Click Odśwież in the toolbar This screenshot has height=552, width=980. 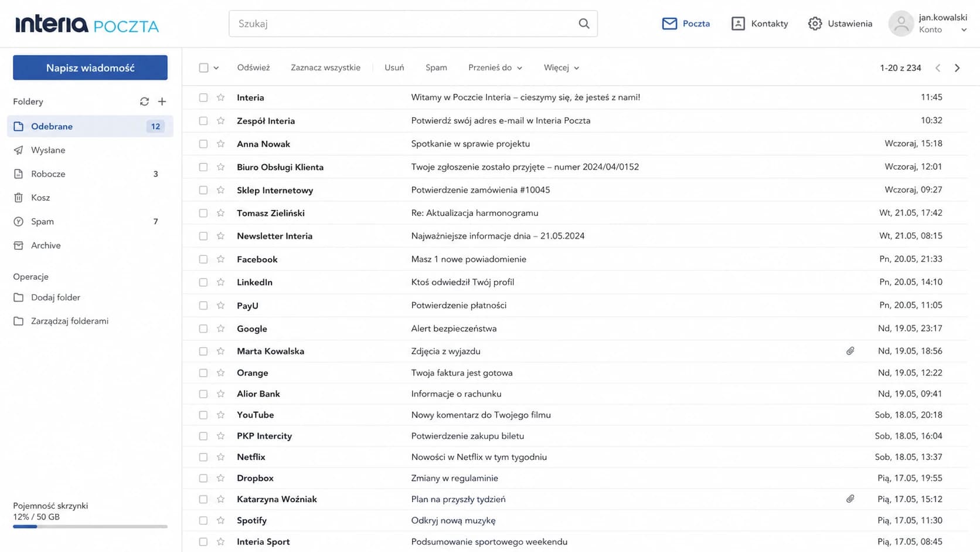pos(253,67)
